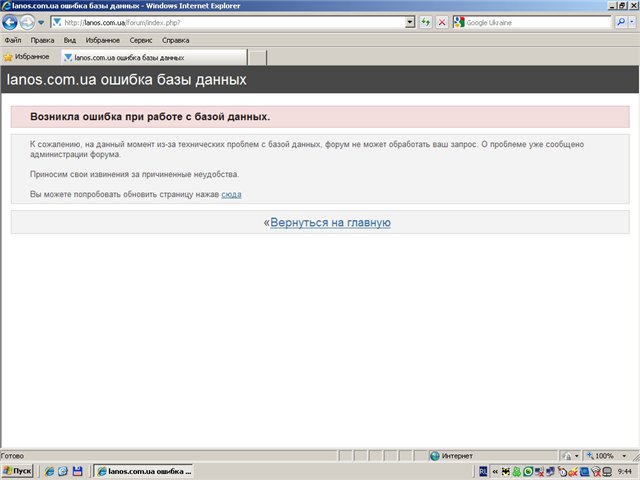Refresh the page using the green arrows icon
The width and height of the screenshot is (640, 480).
coord(426,22)
